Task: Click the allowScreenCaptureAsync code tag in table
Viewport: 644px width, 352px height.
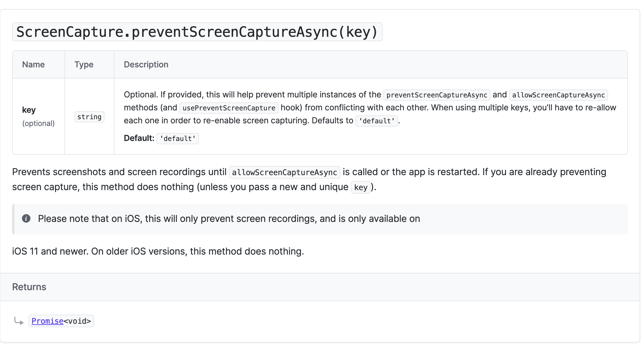Action: point(558,95)
